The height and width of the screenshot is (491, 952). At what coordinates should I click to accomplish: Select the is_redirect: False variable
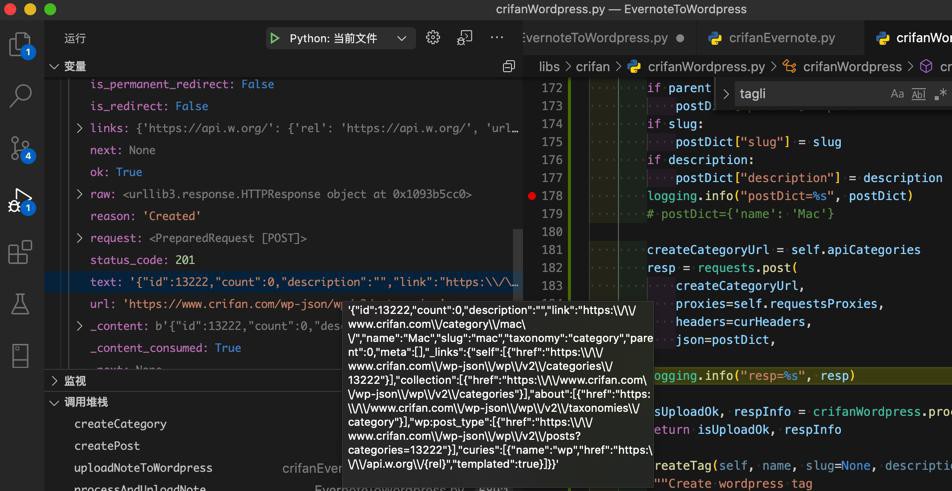tap(149, 106)
